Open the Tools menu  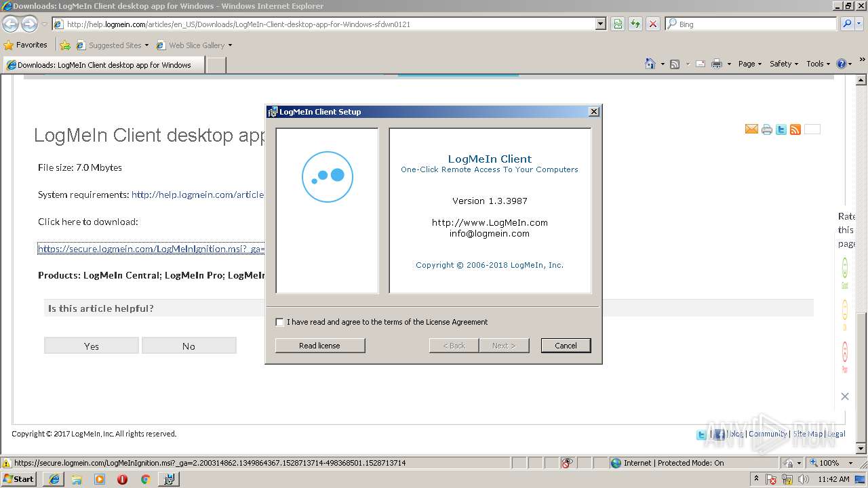point(818,64)
